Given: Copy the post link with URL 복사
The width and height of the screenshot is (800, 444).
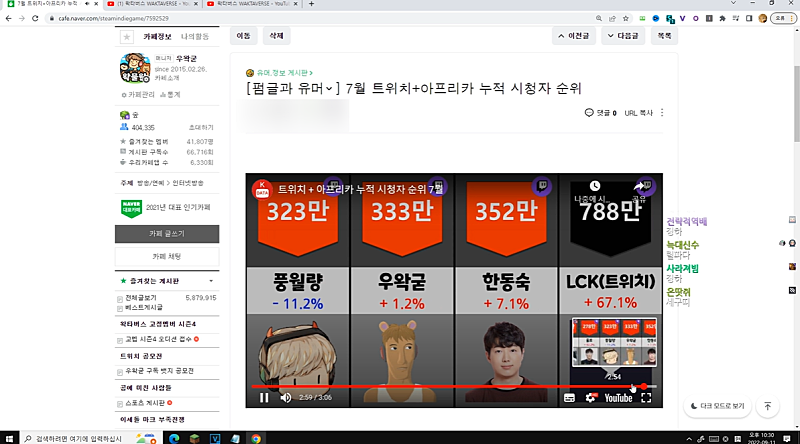Looking at the screenshot, I should [x=638, y=113].
